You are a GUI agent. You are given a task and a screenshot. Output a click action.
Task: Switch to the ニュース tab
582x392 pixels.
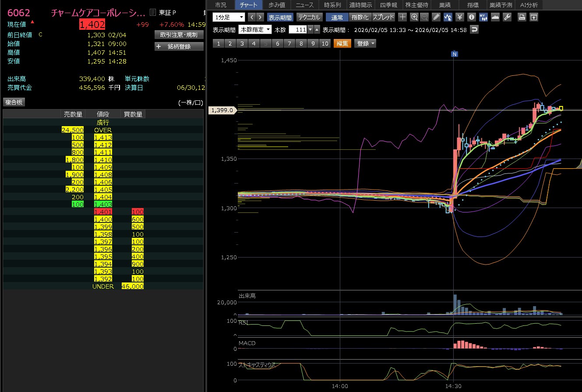coord(304,5)
